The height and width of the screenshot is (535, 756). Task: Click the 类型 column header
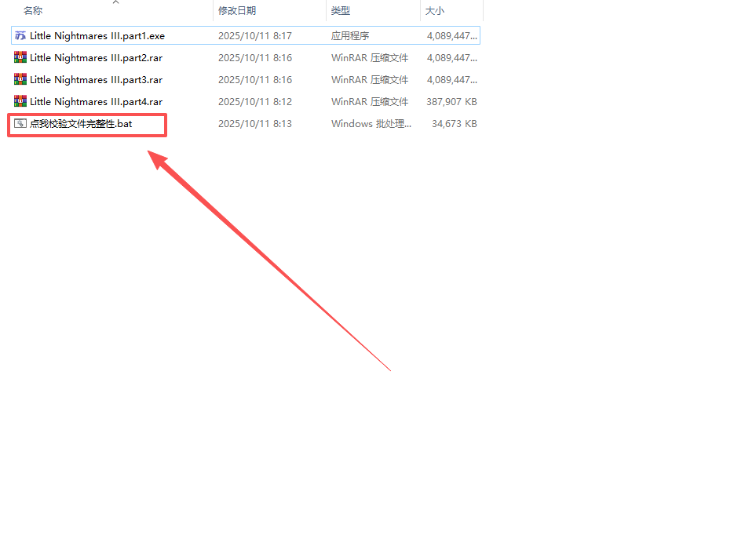pos(341,11)
